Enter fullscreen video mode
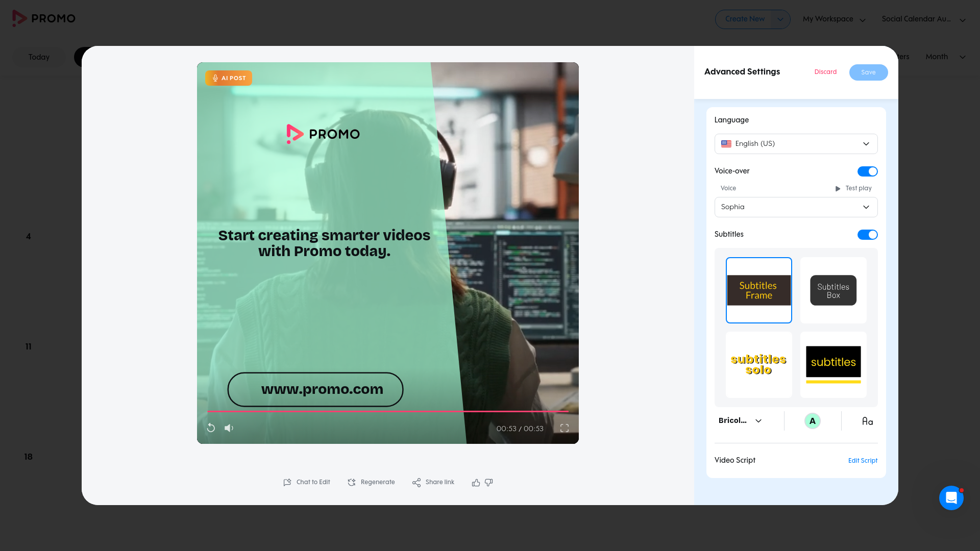Viewport: 980px width, 551px height. pyautogui.click(x=565, y=428)
